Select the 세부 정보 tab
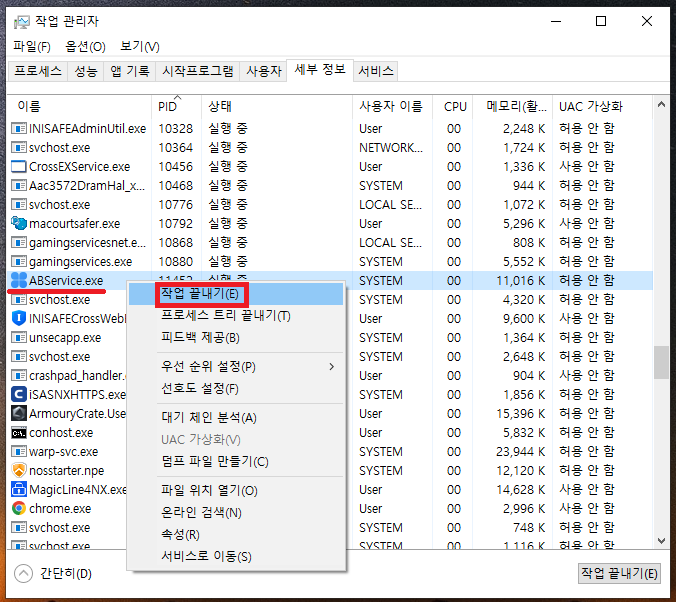The height and width of the screenshot is (602, 676). [x=320, y=69]
